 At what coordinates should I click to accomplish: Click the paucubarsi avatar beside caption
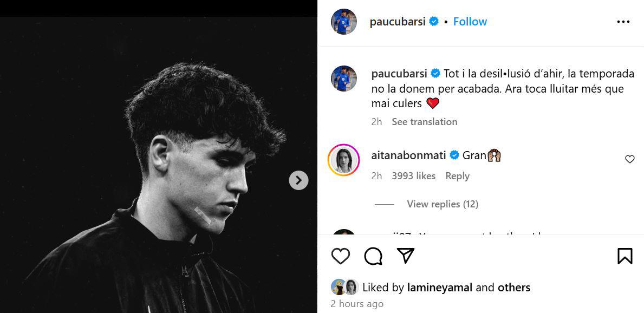coord(344,79)
